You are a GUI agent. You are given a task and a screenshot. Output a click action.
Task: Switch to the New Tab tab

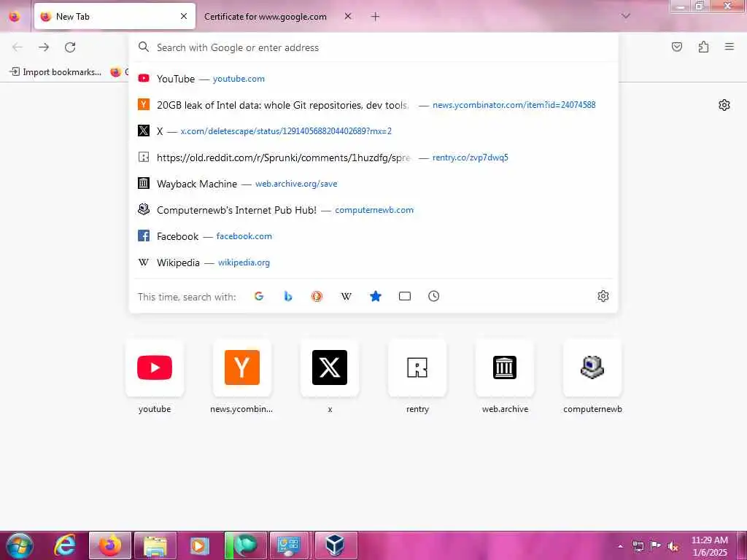(x=115, y=16)
